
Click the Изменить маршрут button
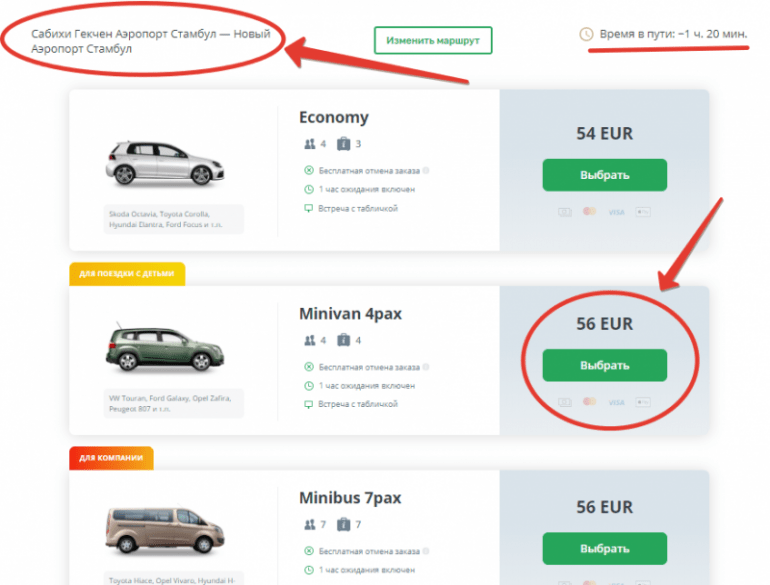coord(433,40)
